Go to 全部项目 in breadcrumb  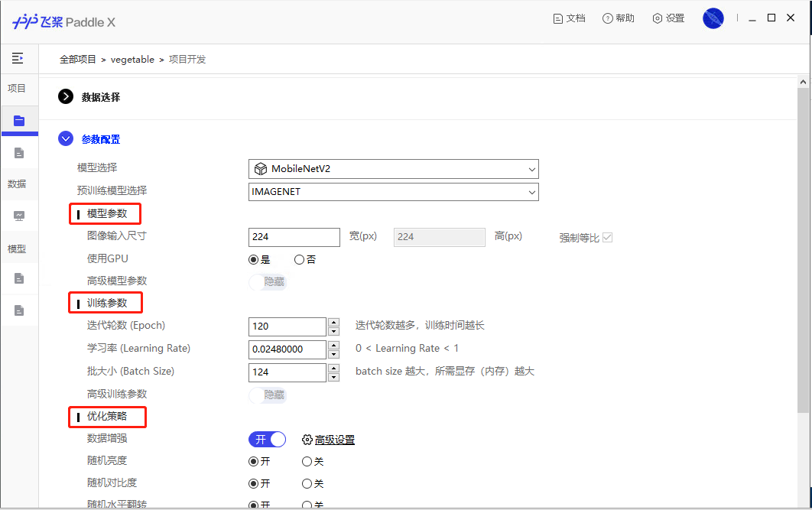(78, 60)
